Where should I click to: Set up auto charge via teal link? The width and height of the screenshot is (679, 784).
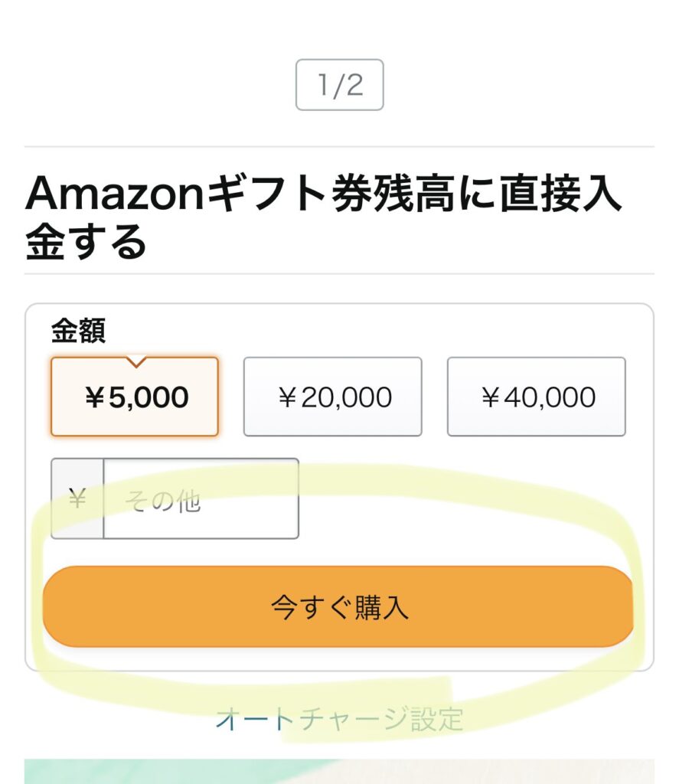[339, 718]
